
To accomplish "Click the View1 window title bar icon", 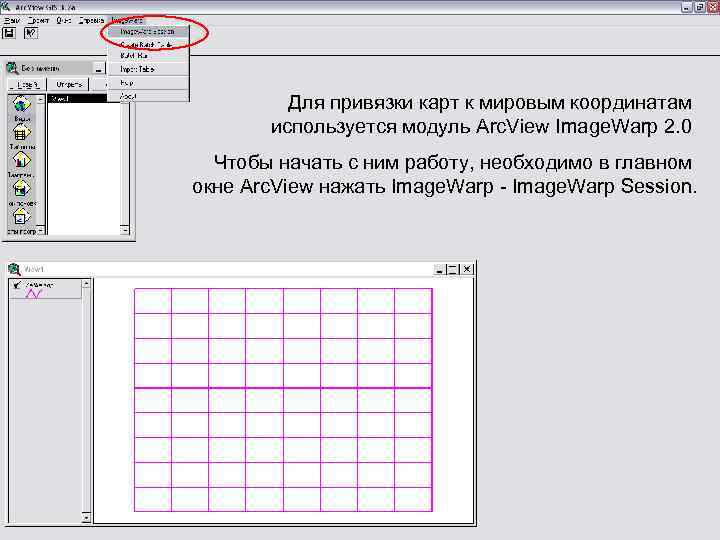I will [15, 269].
